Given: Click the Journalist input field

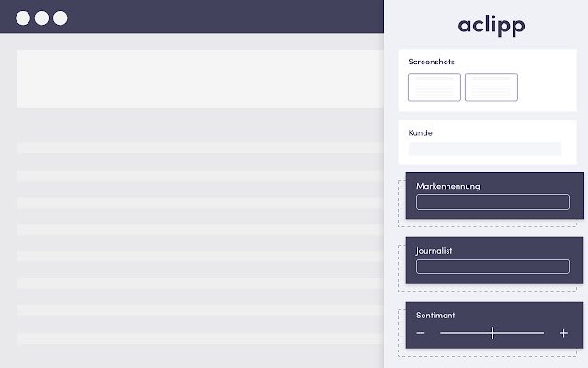Looking at the screenshot, I should click(x=492, y=267).
